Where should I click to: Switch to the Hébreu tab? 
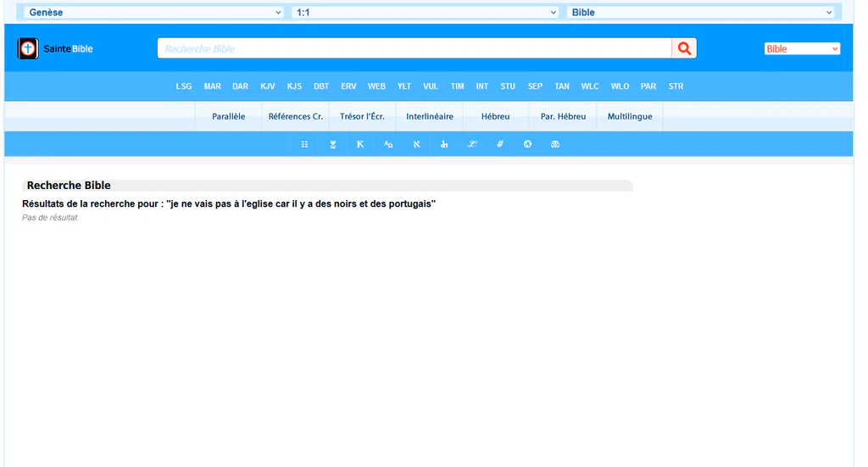(495, 116)
